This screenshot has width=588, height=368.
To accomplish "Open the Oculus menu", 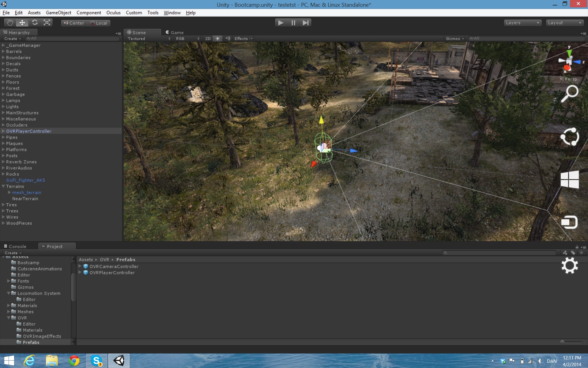I will tap(113, 13).
